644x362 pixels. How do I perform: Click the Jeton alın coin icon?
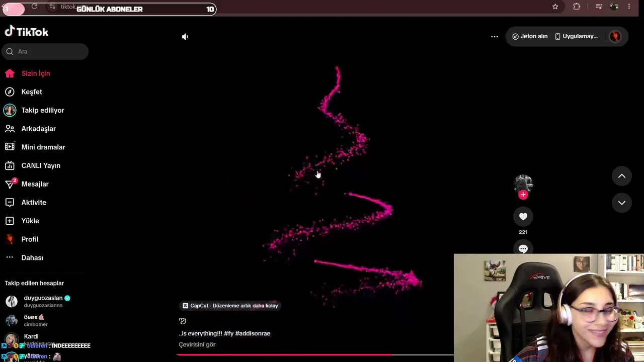click(x=515, y=36)
